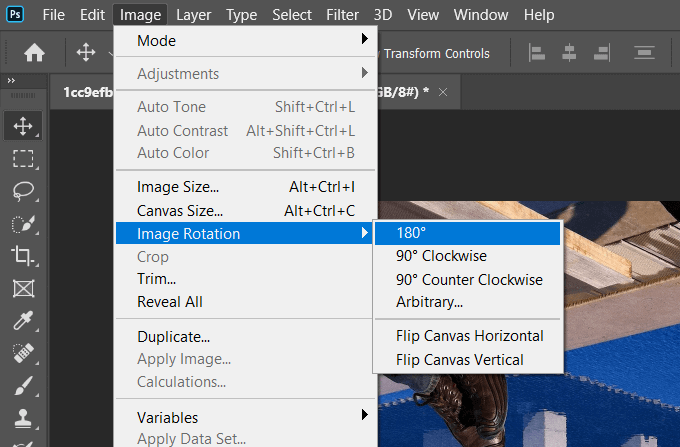The width and height of the screenshot is (680, 447).
Task: Select the Move tool in the toolbar
Action: (22, 127)
